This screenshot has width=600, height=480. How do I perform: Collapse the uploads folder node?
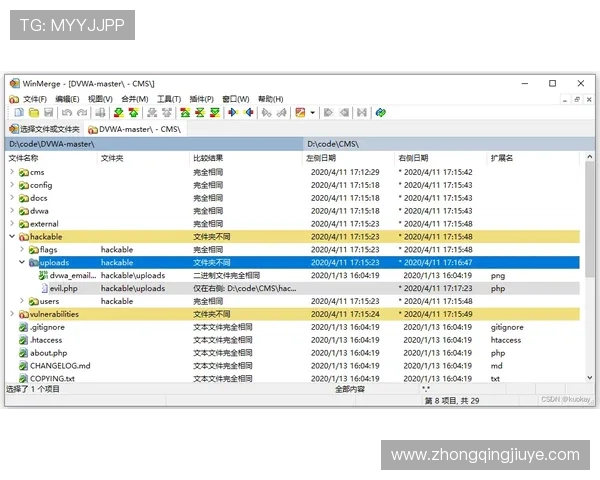pos(22,262)
